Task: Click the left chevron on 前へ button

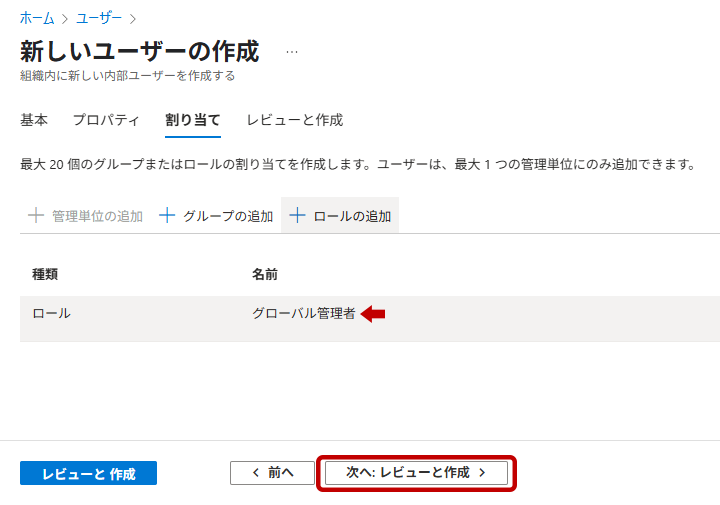Action: tap(255, 473)
